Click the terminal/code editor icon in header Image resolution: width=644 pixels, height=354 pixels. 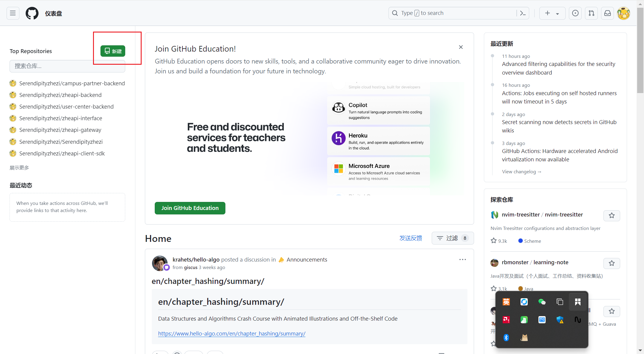tap(524, 13)
